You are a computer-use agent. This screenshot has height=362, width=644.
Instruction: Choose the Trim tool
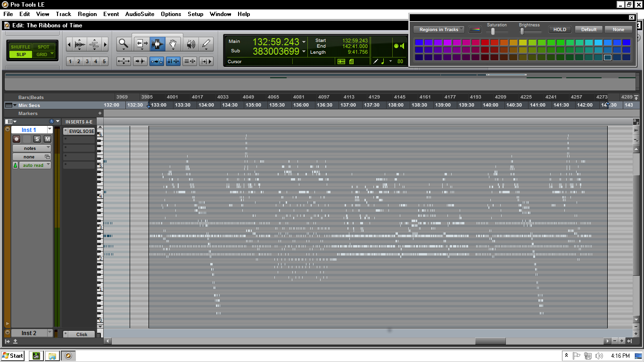(x=141, y=44)
